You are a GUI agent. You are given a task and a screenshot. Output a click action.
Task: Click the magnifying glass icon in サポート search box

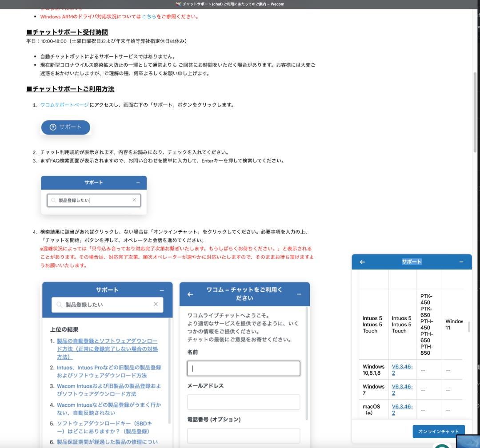[x=53, y=200]
